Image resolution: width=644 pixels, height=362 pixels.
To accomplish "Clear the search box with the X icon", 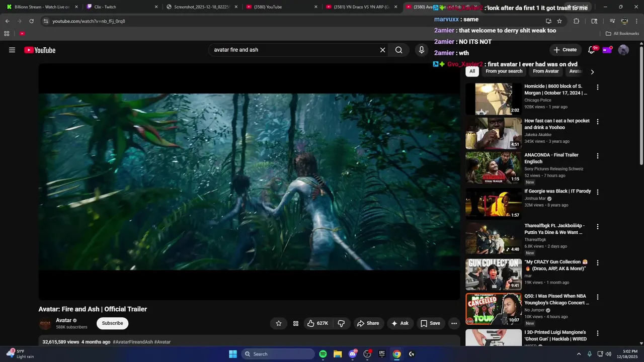I will (382, 50).
